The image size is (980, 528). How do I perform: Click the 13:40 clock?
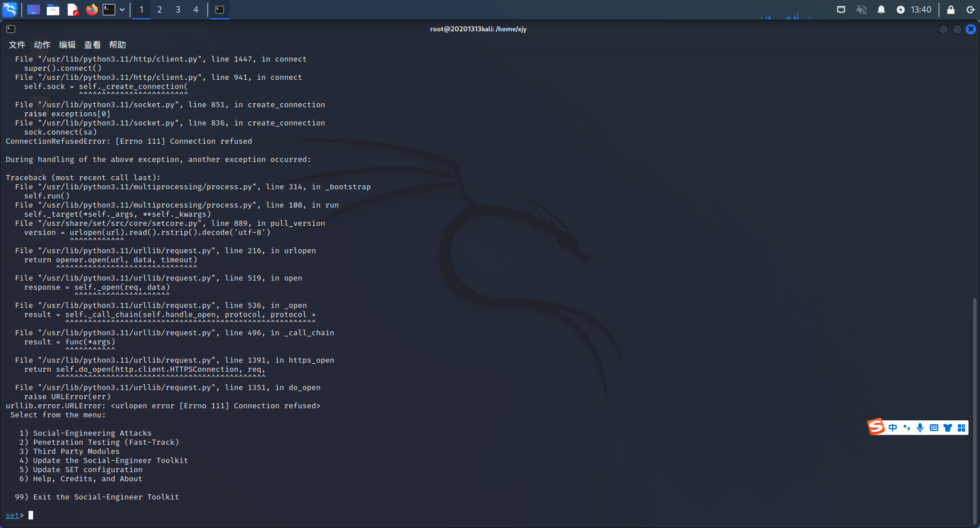[921, 10]
